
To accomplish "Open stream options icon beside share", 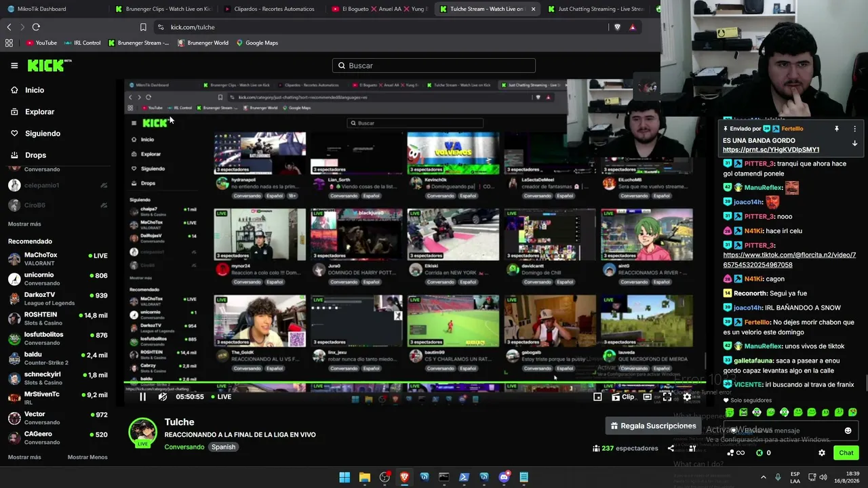I will click(x=692, y=449).
